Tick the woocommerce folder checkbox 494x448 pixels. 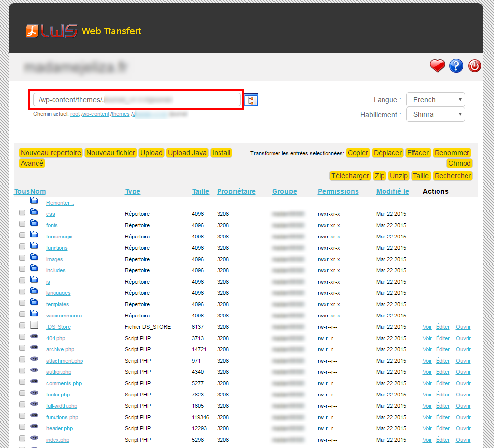[x=22, y=314]
